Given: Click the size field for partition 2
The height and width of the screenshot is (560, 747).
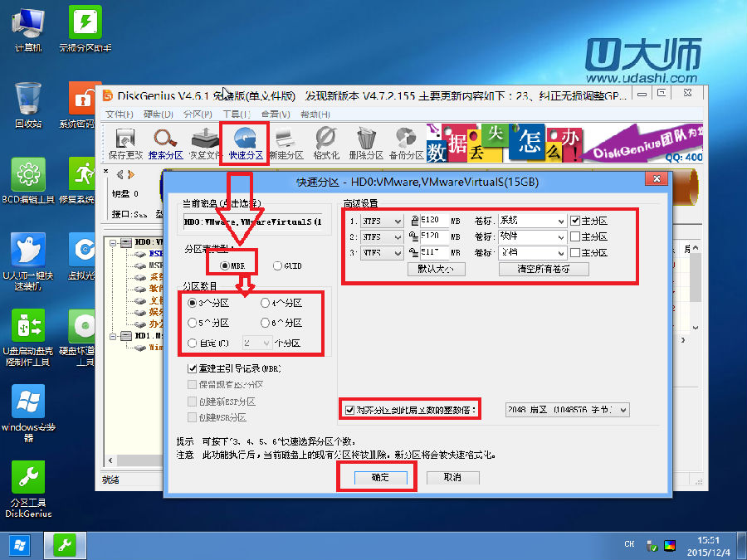Looking at the screenshot, I should tap(434, 236).
